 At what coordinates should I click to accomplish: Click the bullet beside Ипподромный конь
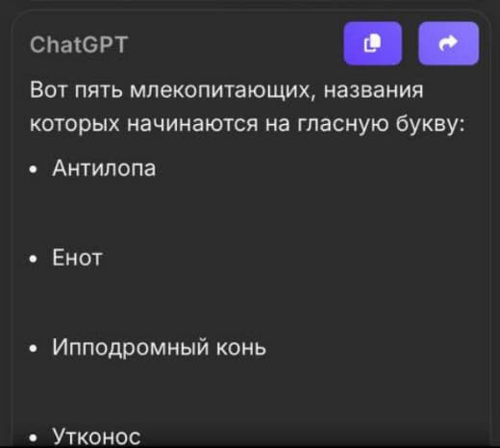point(33,348)
